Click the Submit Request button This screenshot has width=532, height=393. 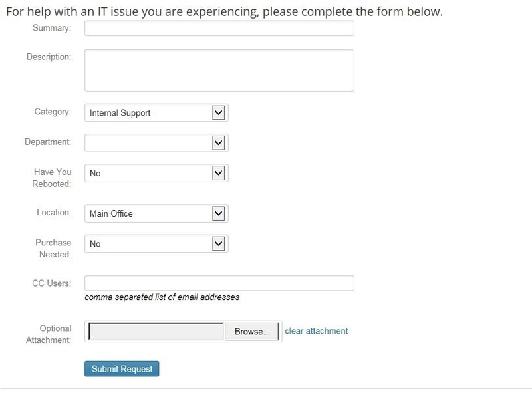coord(121,368)
